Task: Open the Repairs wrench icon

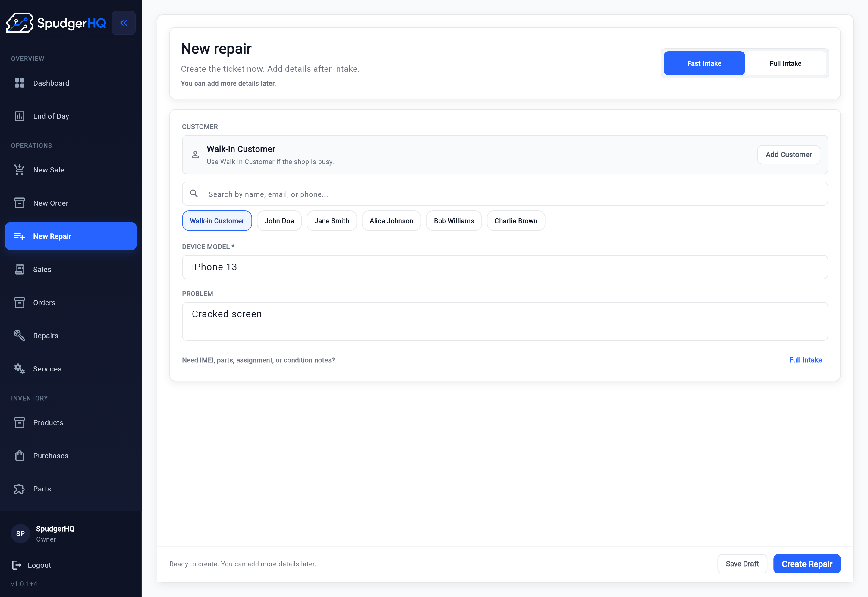Action: pos(19,336)
